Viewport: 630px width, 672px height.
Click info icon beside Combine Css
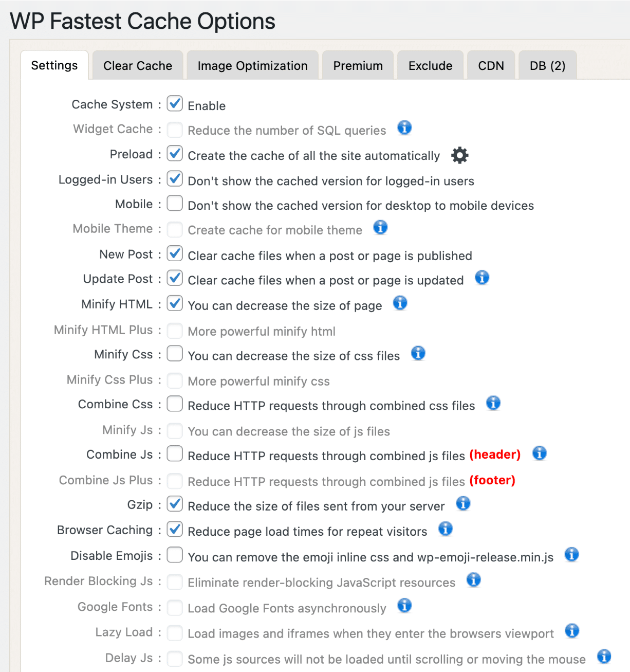tap(493, 403)
